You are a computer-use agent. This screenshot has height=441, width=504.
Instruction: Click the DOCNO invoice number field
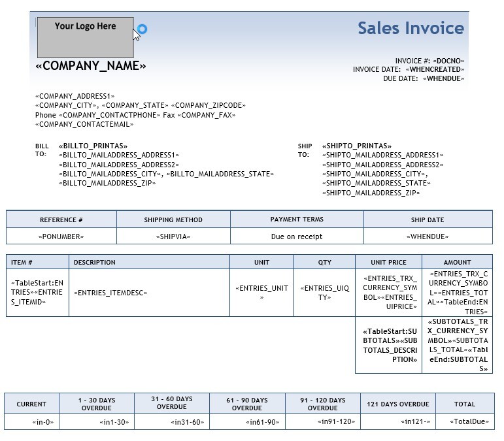(x=450, y=61)
